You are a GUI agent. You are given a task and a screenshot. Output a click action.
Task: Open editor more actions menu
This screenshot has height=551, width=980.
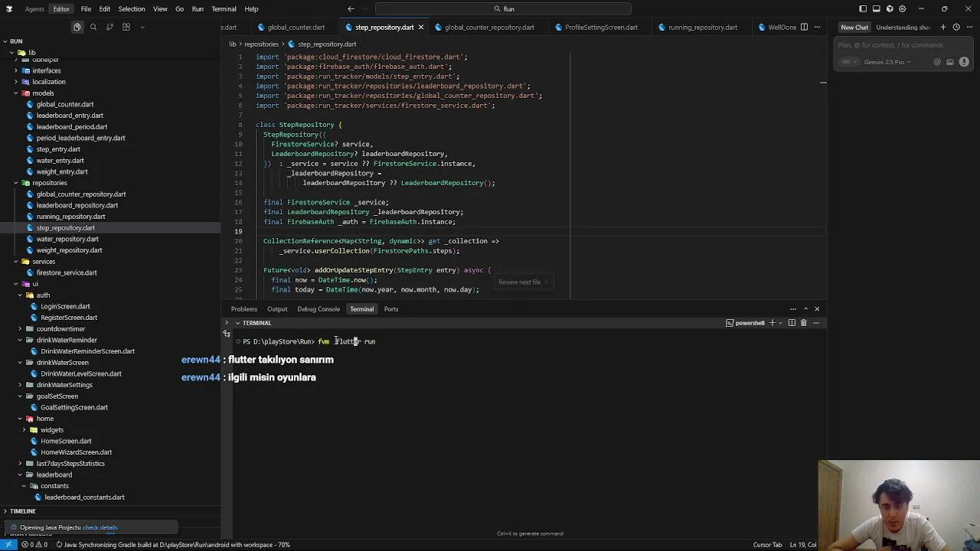point(817,27)
